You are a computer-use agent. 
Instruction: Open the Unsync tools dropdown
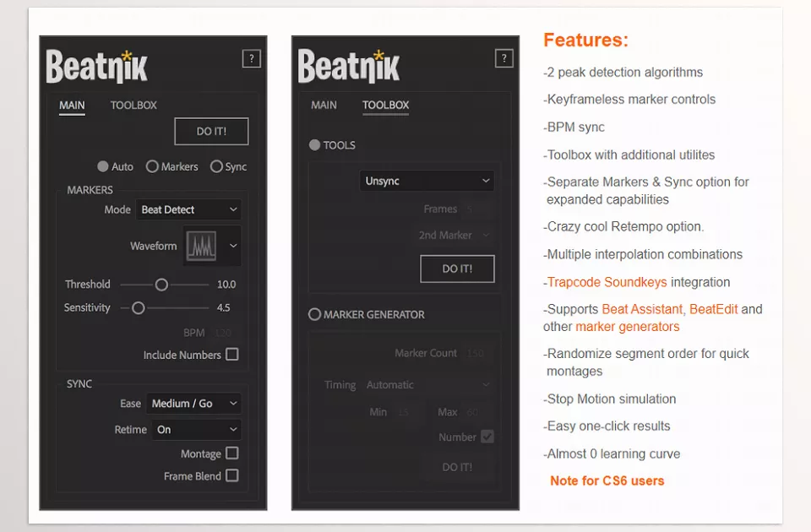[427, 181]
